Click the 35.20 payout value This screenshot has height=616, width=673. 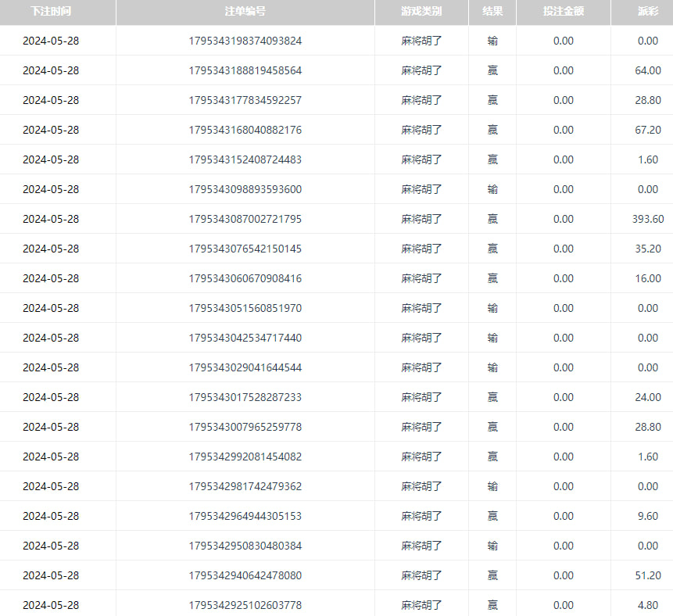[647, 249]
